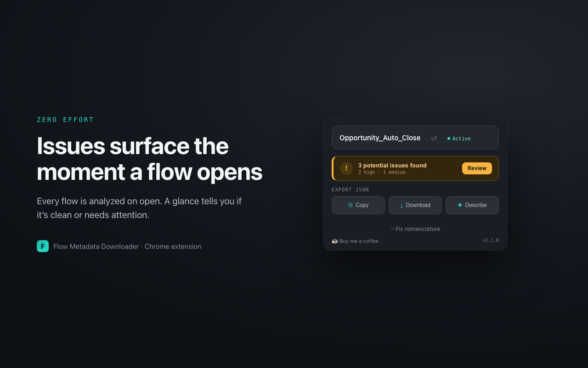Click the v7 version label

coord(434,138)
